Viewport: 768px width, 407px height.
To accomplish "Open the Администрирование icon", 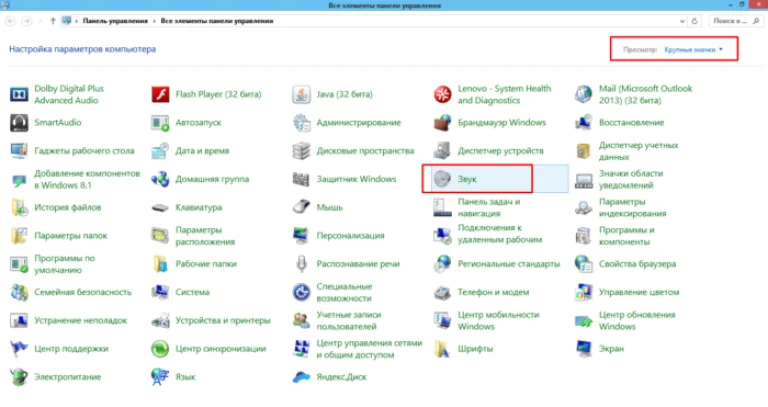I will tap(301, 122).
